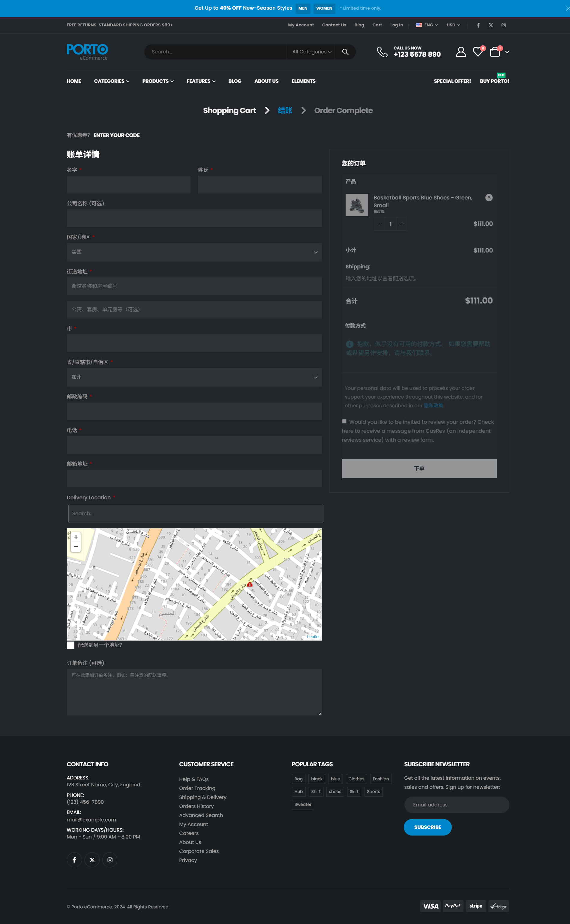
Task: Zoom out on the delivery map
Action: click(76, 547)
